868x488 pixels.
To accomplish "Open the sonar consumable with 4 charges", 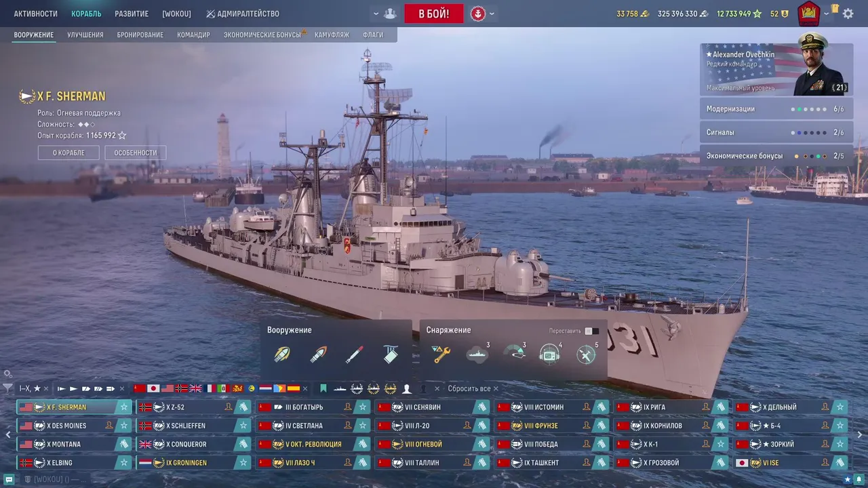I will pos(550,354).
